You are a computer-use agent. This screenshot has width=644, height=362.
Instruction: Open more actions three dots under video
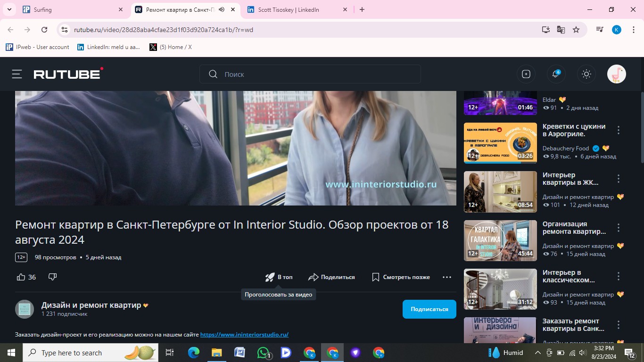click(x=447, y=277)
